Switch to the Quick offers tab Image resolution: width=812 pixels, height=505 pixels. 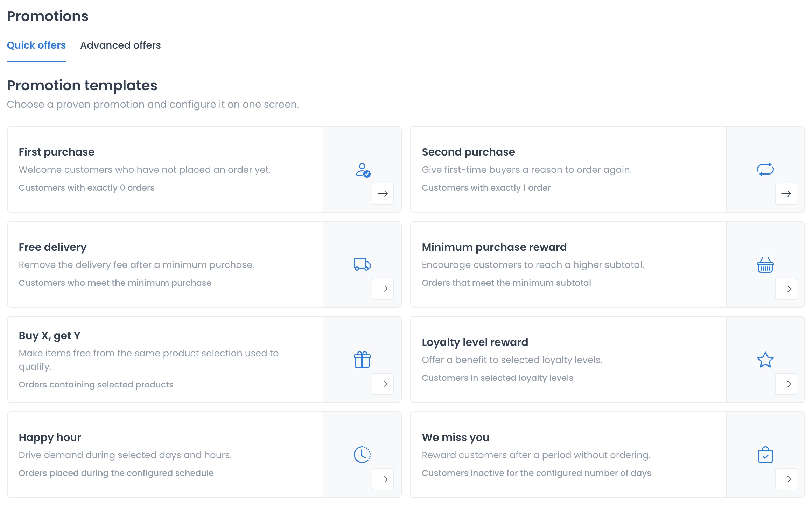pyautogui.click(x=36, y=45)
